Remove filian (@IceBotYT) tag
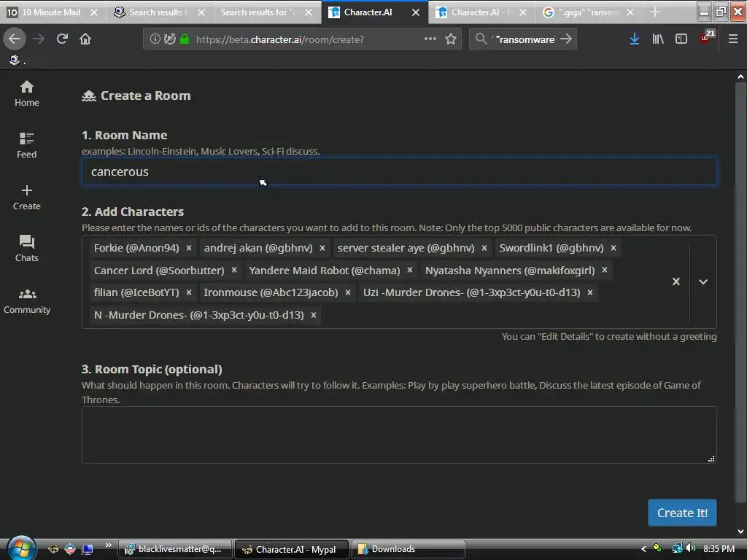The height and width of the screenshot is (560, 747). pos(189,292)
